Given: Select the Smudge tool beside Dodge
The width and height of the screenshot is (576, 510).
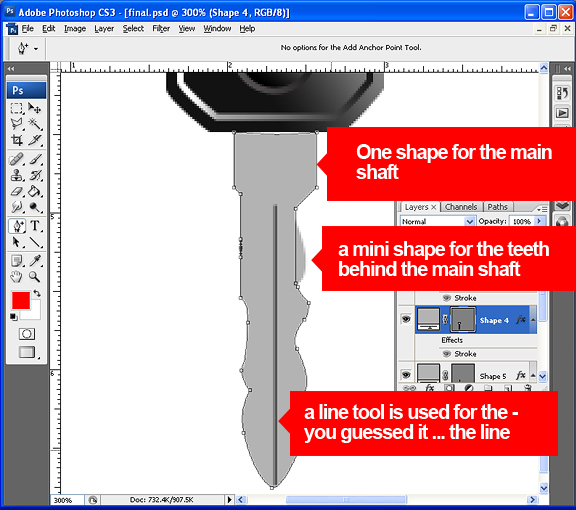Looking at the screenshot, I should tap(17, 207).
